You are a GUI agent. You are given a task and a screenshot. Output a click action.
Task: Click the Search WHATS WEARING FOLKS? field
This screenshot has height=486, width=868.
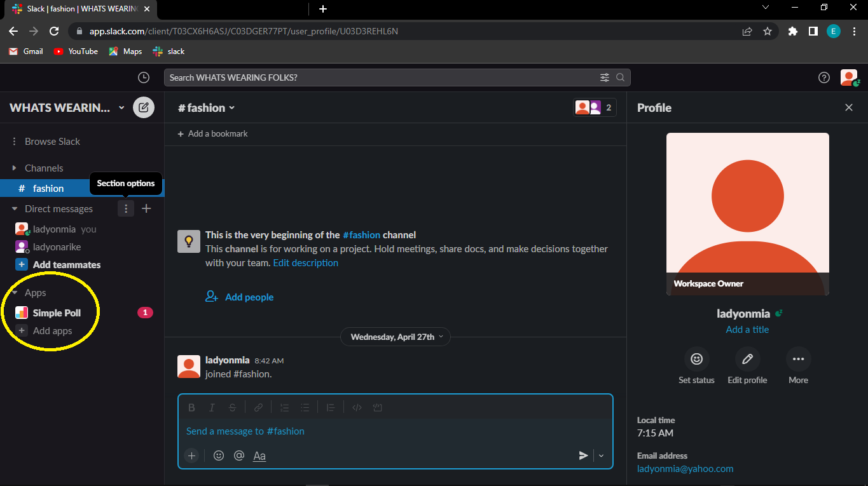tap(397, 78)
